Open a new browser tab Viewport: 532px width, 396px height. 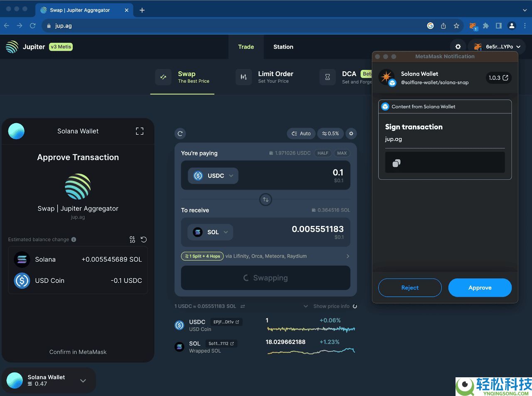(142, 10)
